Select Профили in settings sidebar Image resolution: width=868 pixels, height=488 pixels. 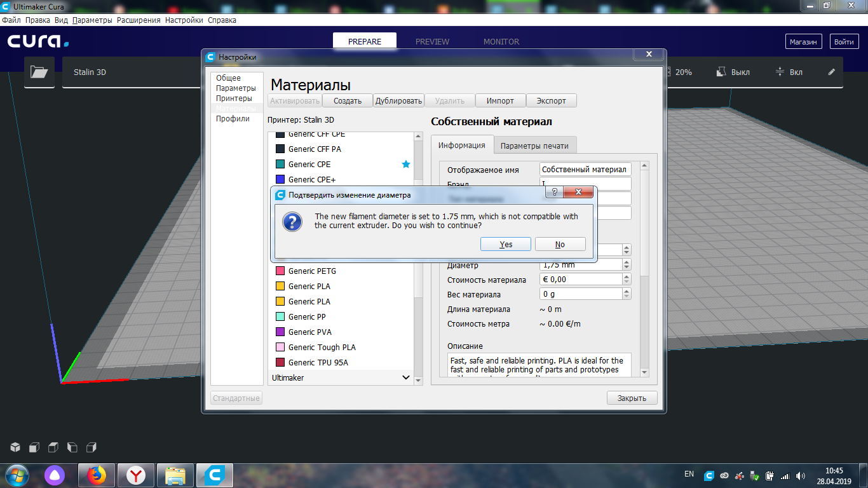point(233,119)
